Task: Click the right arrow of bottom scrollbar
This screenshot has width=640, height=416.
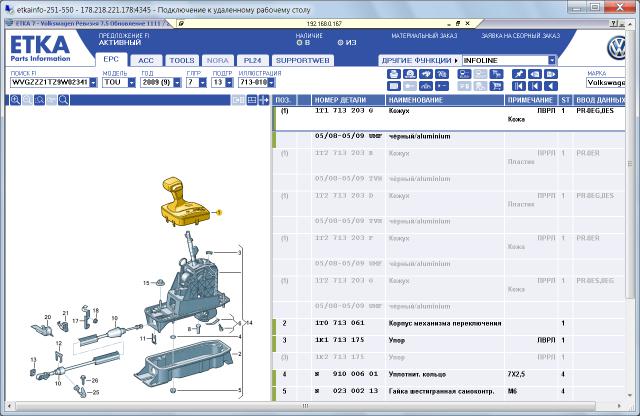Action: point(620,406)
